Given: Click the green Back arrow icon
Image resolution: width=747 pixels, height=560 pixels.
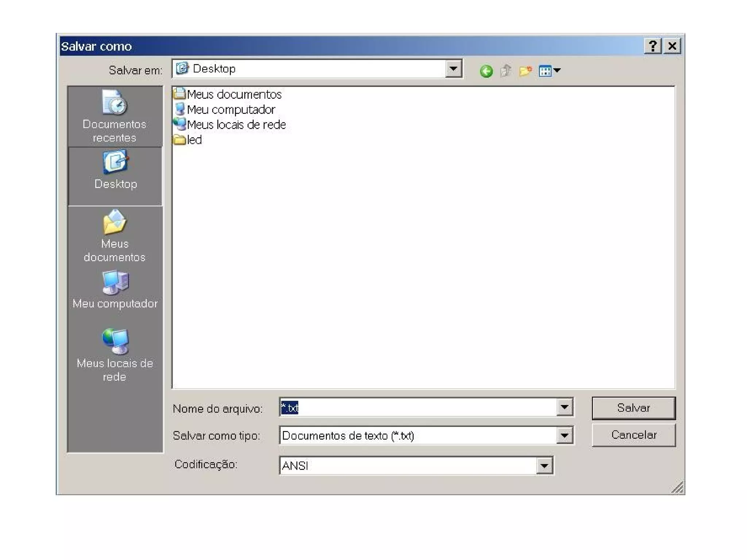Looking at the screenshot, I should point(486,71).
